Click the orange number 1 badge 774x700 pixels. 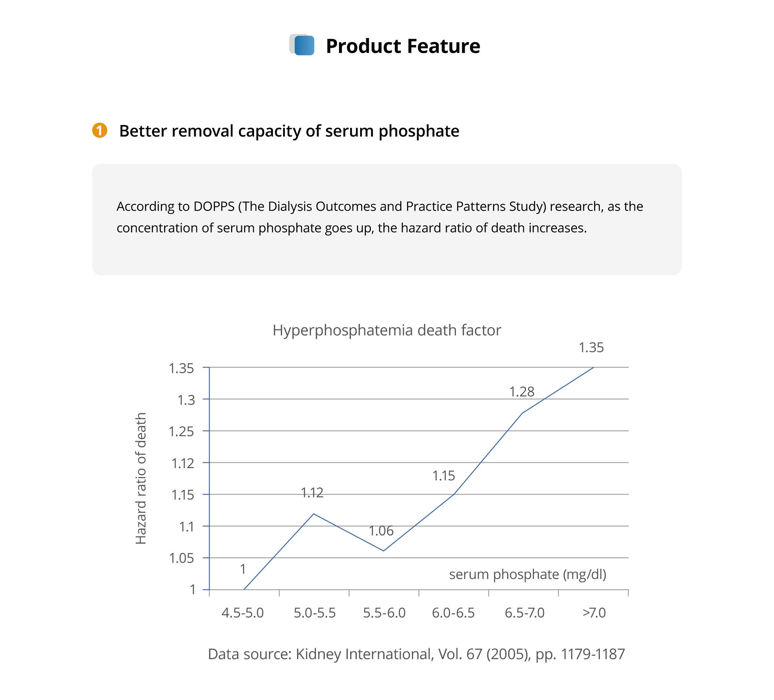pos(100,130)
